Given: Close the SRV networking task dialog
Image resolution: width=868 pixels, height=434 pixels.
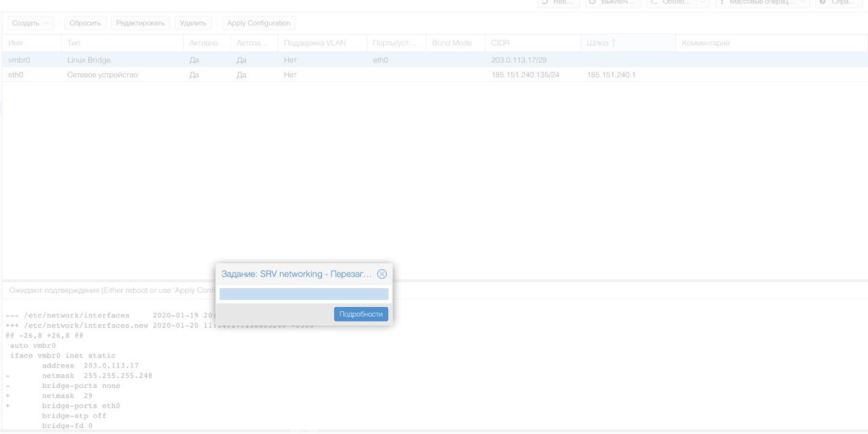Looking at the screenshot, I should 382,274.
